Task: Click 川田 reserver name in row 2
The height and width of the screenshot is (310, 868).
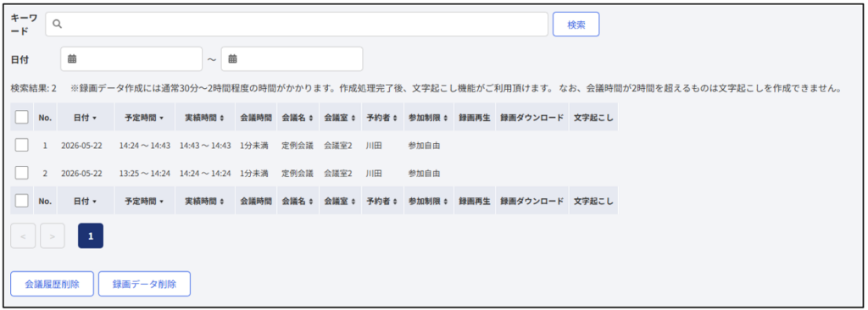Action: (x=374, y=174)
